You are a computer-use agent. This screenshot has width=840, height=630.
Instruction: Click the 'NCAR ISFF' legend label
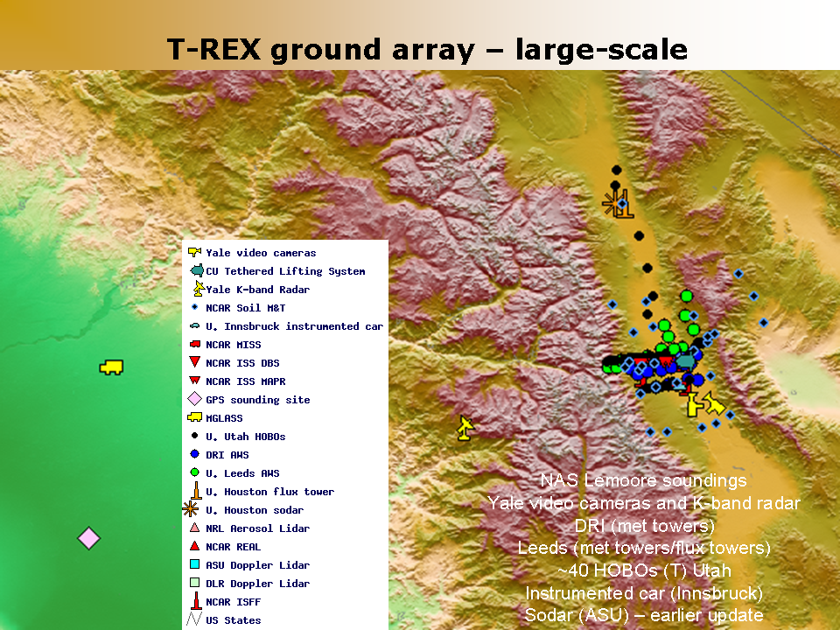(x=234, y=602)
